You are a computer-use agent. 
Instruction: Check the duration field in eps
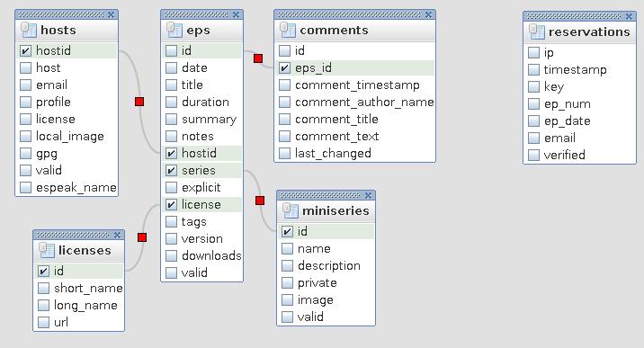[171, 103]
